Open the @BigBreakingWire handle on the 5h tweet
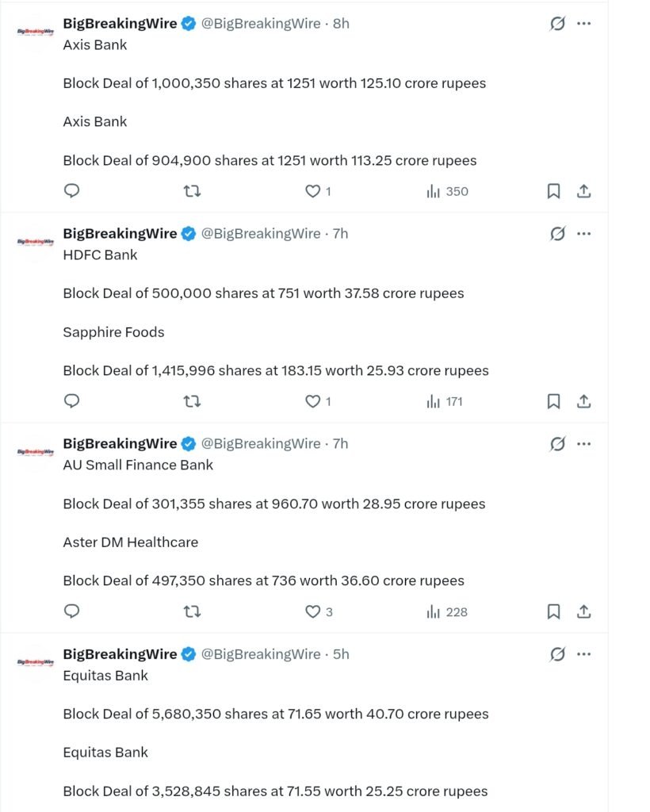 point(261,654)
